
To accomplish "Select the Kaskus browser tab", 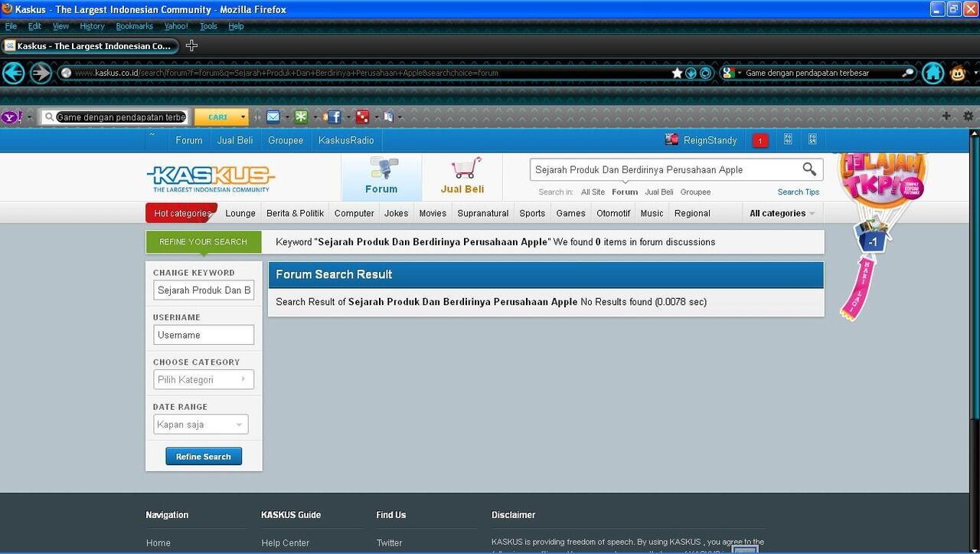I will pos(90,46).
